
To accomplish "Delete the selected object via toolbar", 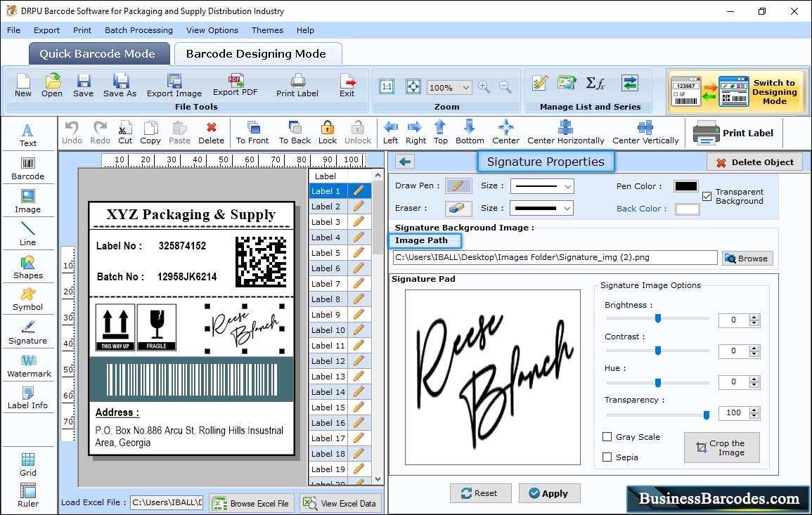I will [x=212, y=133].
